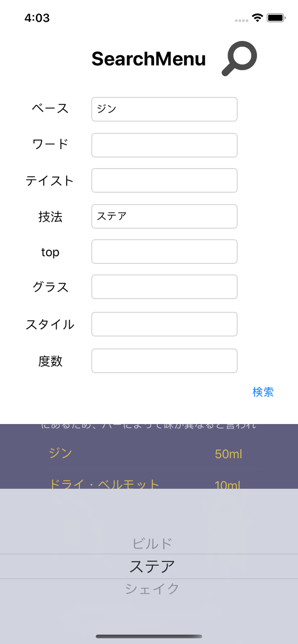Tap the magnifying glass search icon

tap(240, 58)
